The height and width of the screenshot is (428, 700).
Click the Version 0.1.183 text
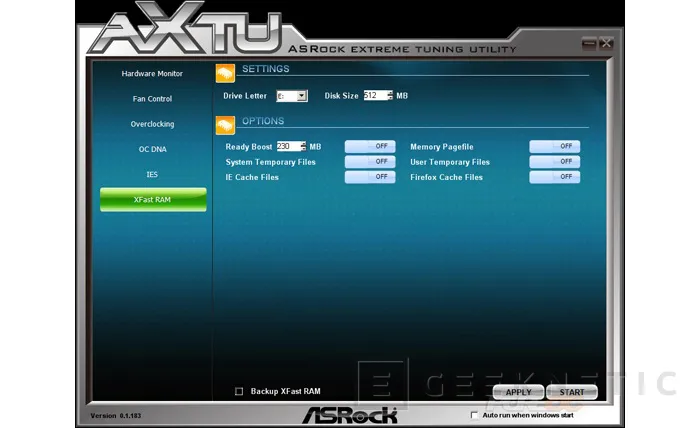click(116, 416)
